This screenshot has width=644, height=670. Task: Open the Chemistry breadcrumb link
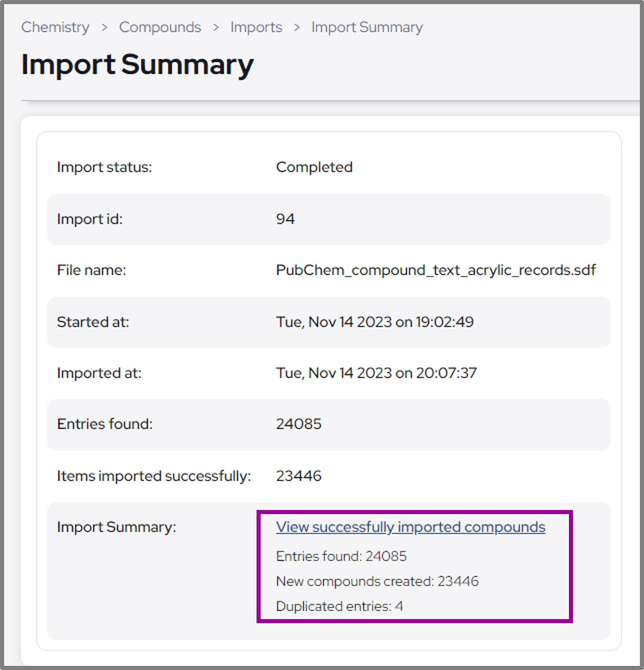[55, 27]
